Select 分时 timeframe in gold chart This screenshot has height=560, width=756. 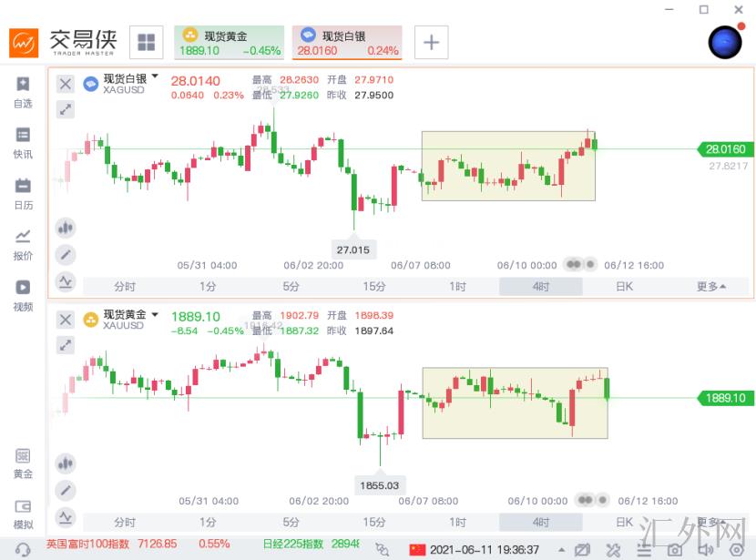125,523
